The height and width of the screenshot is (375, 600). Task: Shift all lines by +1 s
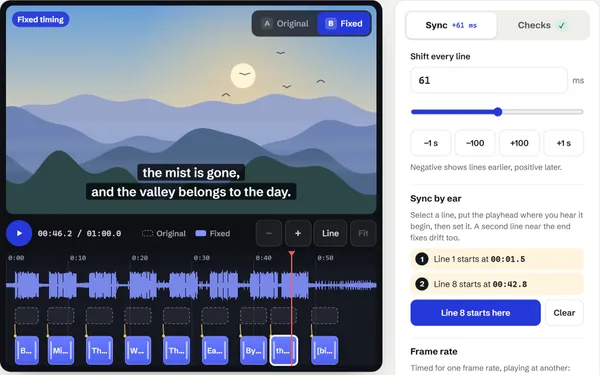point(563,143)
